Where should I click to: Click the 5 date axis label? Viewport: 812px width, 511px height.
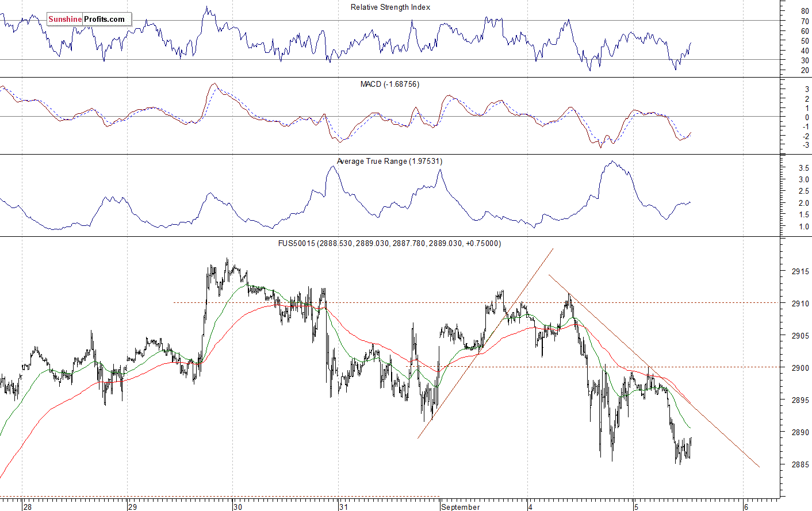636,507
